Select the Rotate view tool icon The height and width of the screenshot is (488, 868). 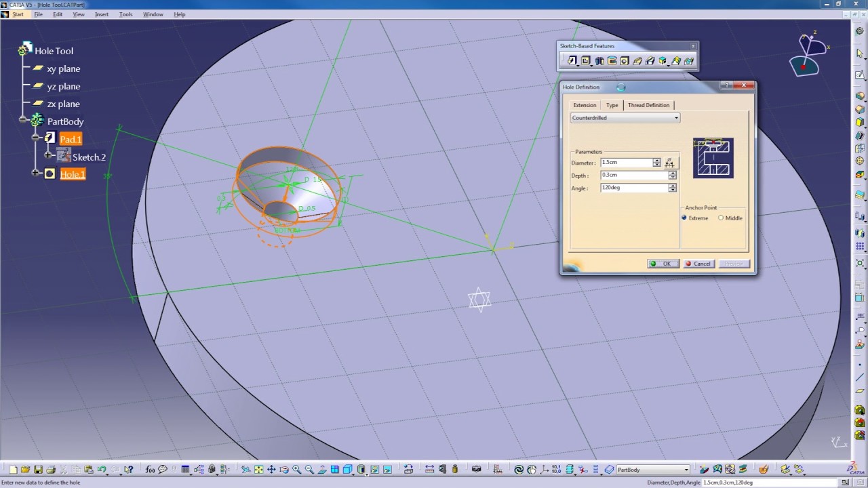click(284, 469)
